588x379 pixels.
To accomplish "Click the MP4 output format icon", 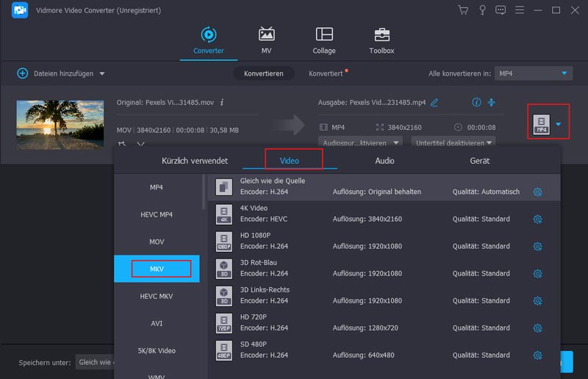I will click(x=542, y=124).
